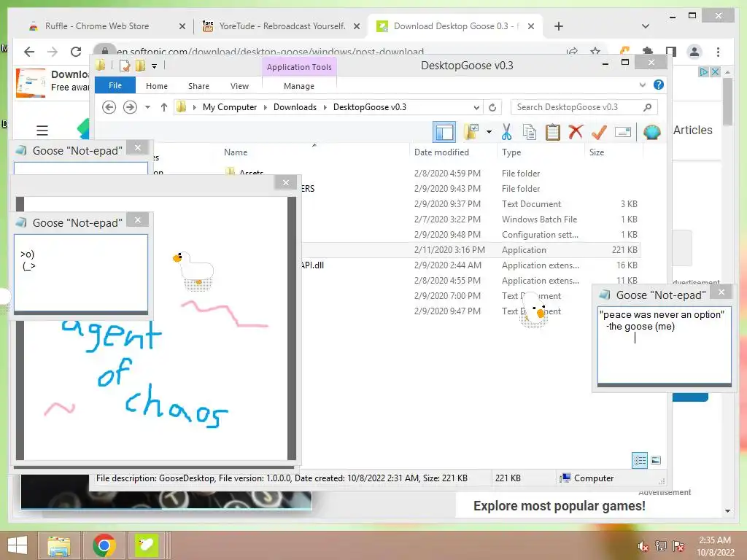Open the Home ribbon tab
Screen dimensions: 747x560
(x=157, y=86)
